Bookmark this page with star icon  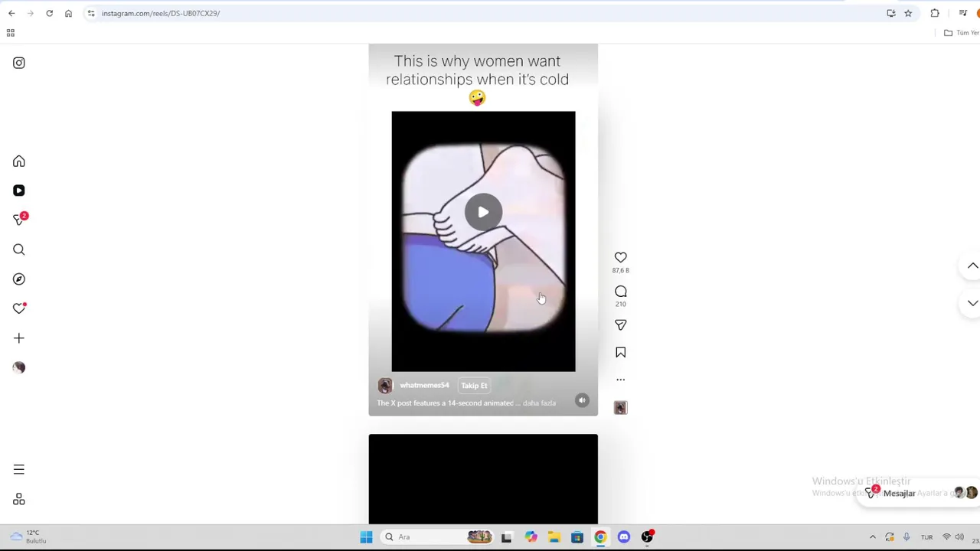click(908, 13)
